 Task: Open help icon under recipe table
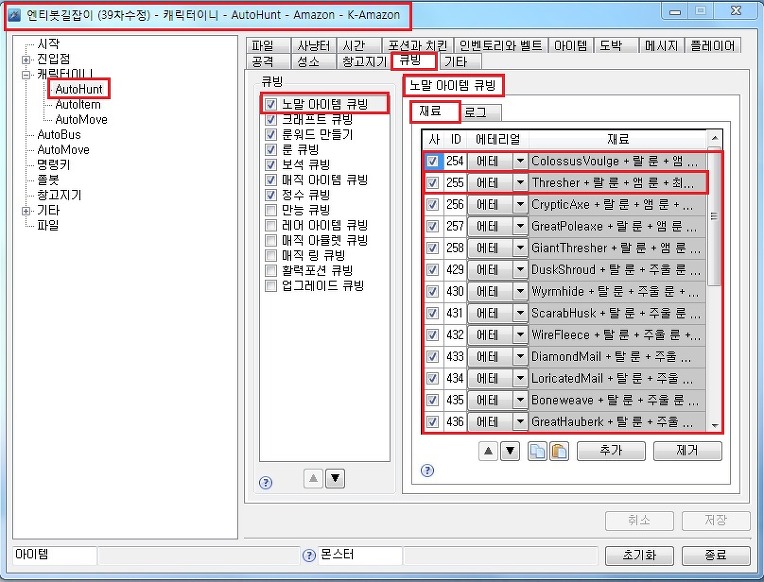click(427, 470)
